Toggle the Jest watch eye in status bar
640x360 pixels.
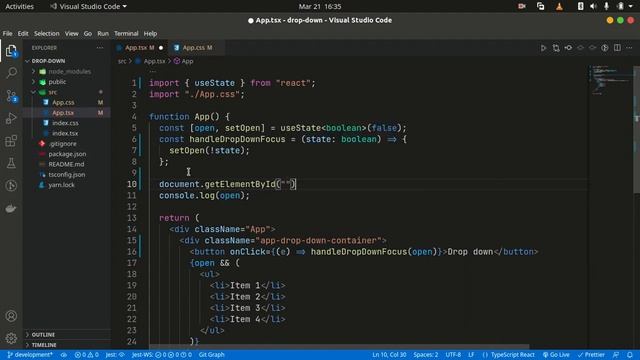tap(115, 355)
